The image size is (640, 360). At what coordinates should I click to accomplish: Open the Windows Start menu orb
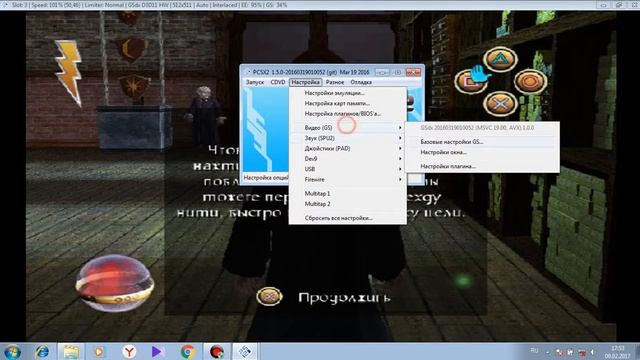pyautogui.click(x=12, y=352)
